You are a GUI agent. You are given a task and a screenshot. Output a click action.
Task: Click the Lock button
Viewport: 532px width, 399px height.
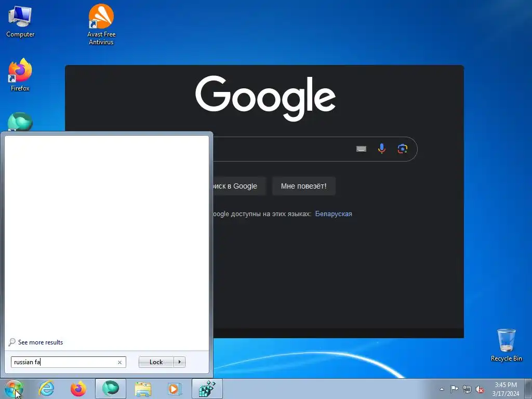156,362
